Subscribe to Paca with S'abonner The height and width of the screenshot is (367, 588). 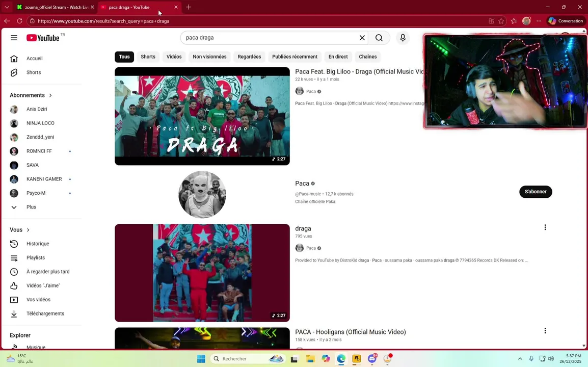pyautogui.click(x=536, y=192)
